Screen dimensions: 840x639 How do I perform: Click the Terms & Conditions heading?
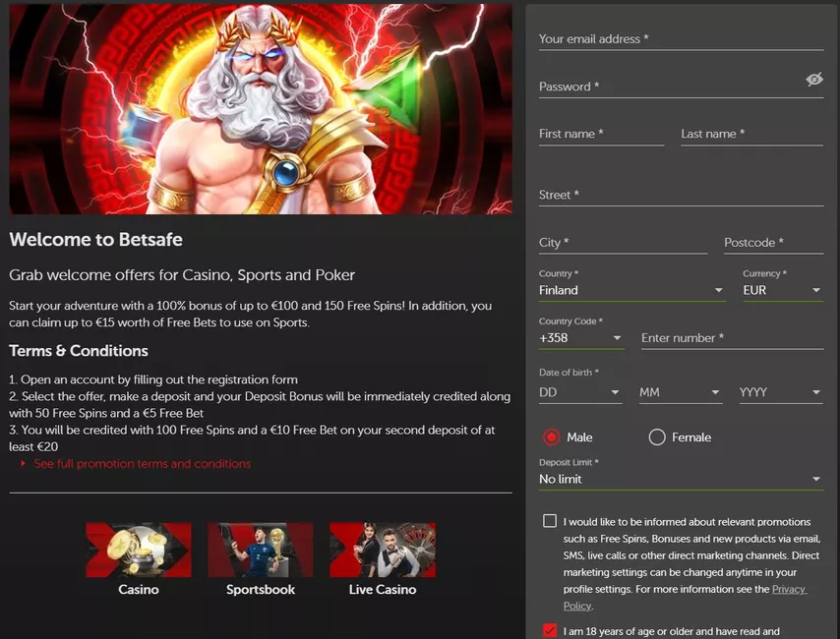click(x=79, y=351)
